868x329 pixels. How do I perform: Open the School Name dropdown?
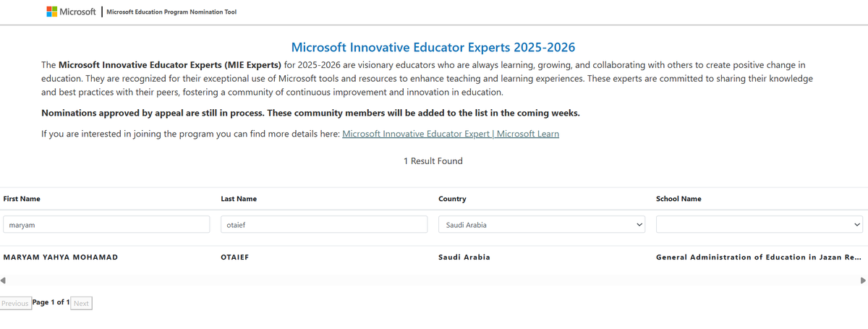point(759,225)
